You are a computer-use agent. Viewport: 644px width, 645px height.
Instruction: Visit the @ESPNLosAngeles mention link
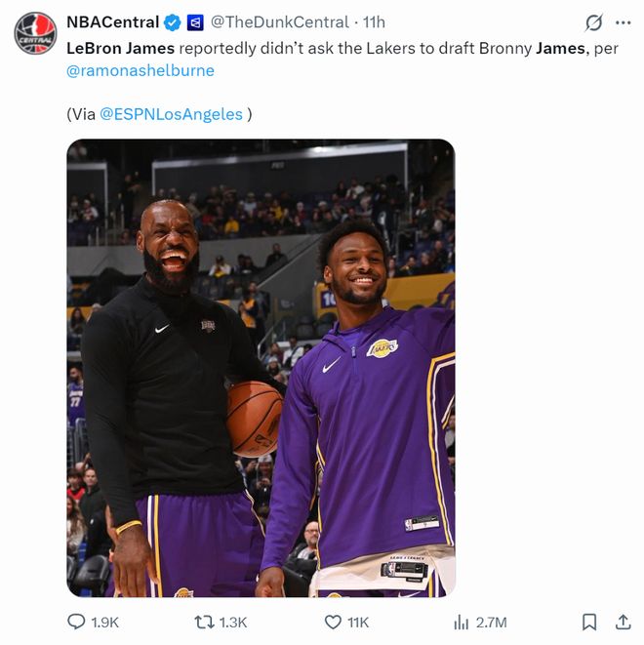coord(171,114)
